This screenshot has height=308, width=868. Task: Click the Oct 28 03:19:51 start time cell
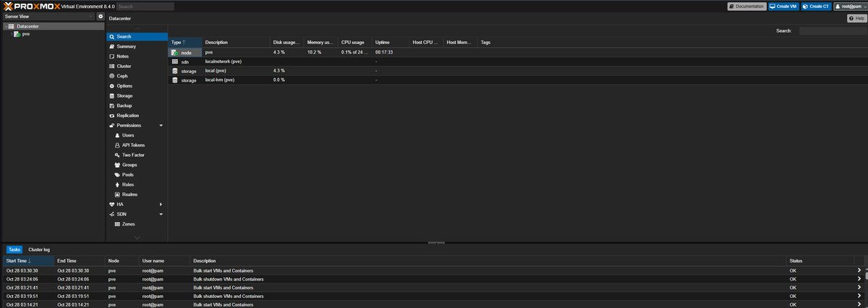(x=22, y=296)
